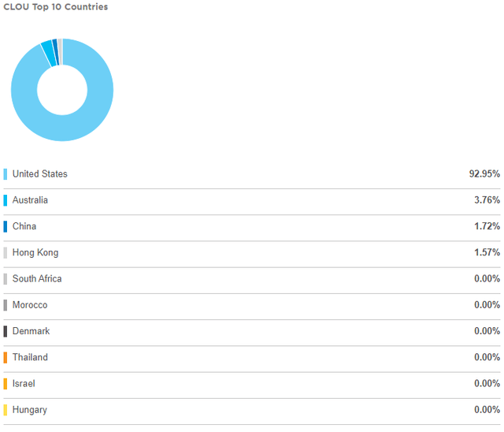Click the Israel amber color swatch

tap(6, 384)
